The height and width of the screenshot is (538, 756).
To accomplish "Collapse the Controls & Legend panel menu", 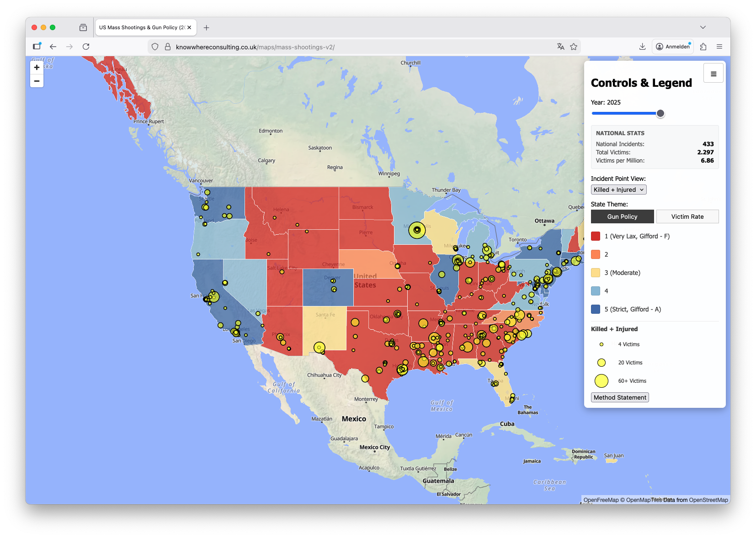I will click(713, 74).
